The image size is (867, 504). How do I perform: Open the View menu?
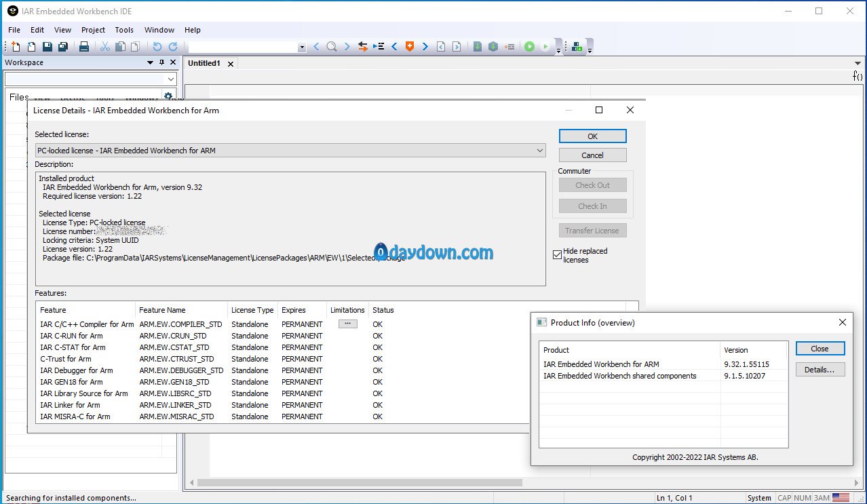coord(62,30)
